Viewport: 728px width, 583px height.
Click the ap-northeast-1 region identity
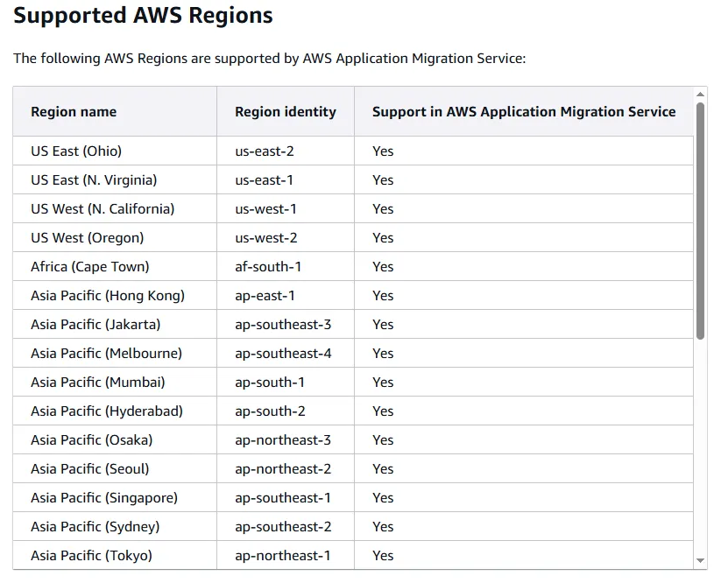tap(283, 555)
